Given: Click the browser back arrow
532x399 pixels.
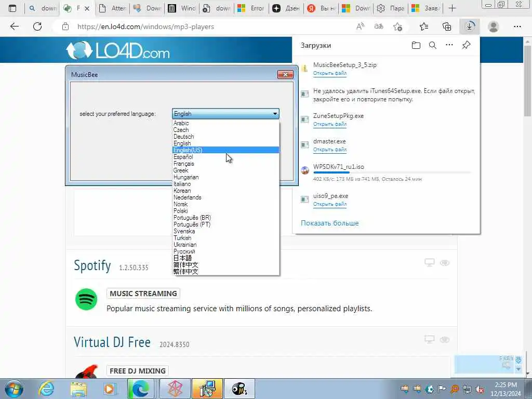Looking at the screenshot, I should pos(14,26).
